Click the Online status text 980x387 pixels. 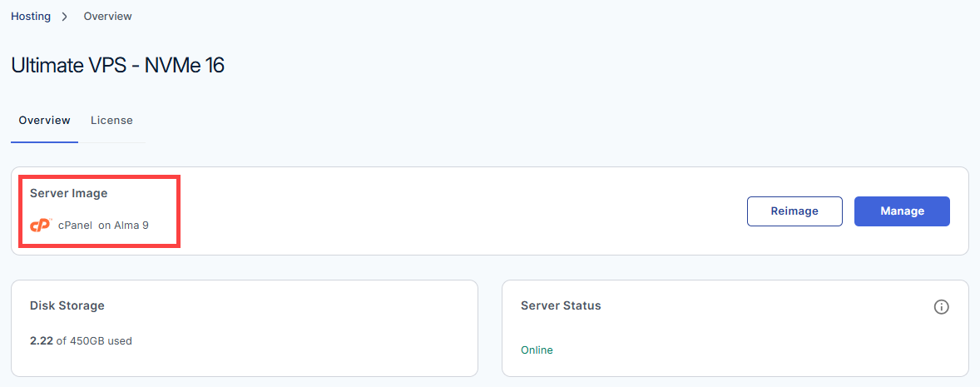(x=537, y=350)
